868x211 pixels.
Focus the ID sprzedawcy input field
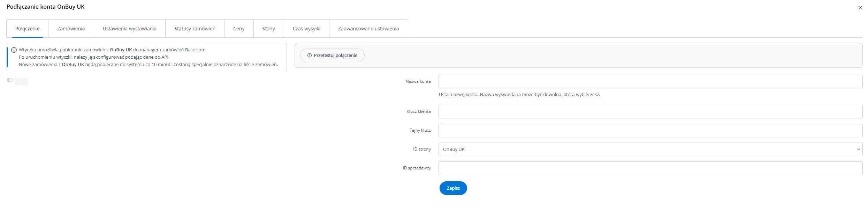[650, 168]
